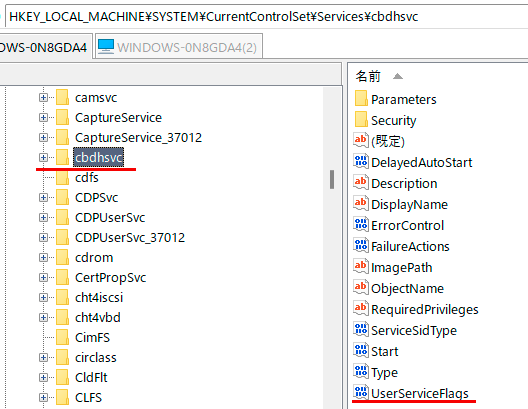
Task: Click the cdrom folder icon
Action: tap(63, 258)
